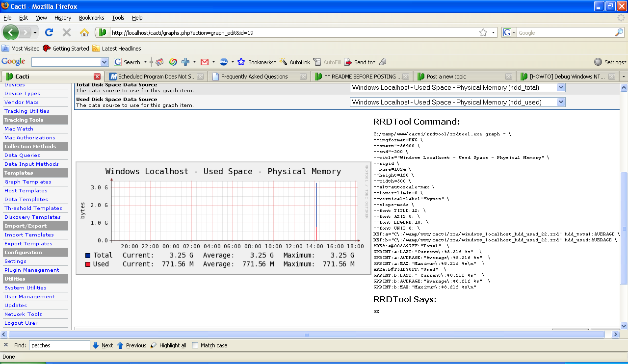Switch to README BEFORE POSTING tab
The width and height of the screenshot is (628, 364).
coord(362,77)
